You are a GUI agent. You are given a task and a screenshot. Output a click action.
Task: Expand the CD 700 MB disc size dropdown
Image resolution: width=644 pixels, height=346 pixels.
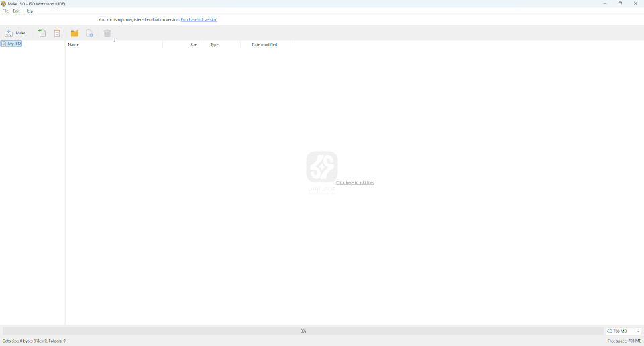(x=623, y=331)
